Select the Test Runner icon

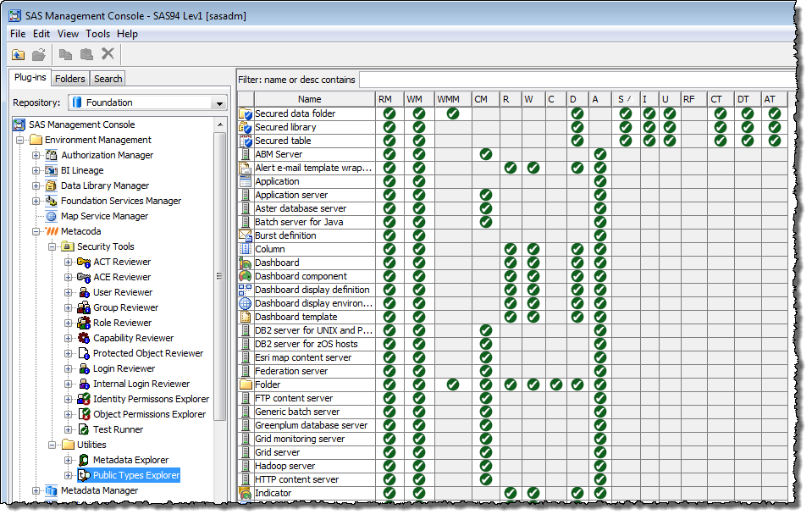coord(84,430)
